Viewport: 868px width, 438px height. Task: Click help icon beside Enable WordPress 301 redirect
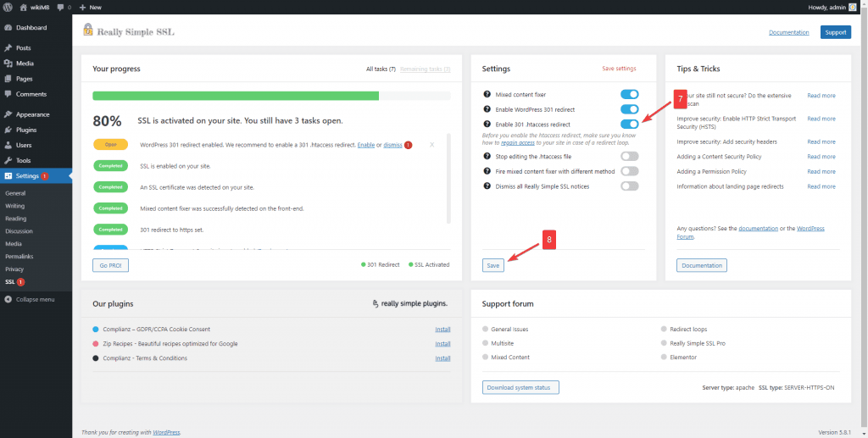pos(487,109)
